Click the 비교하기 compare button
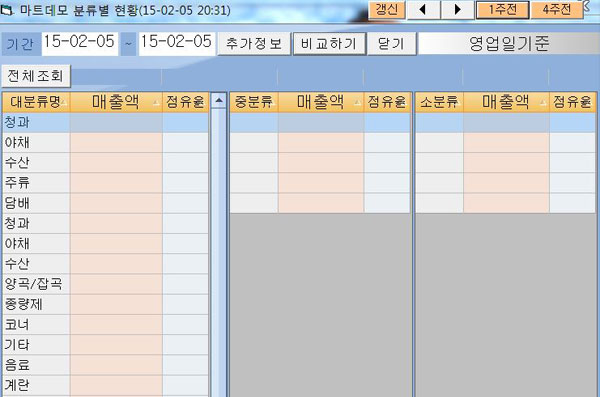 point(329,44)
